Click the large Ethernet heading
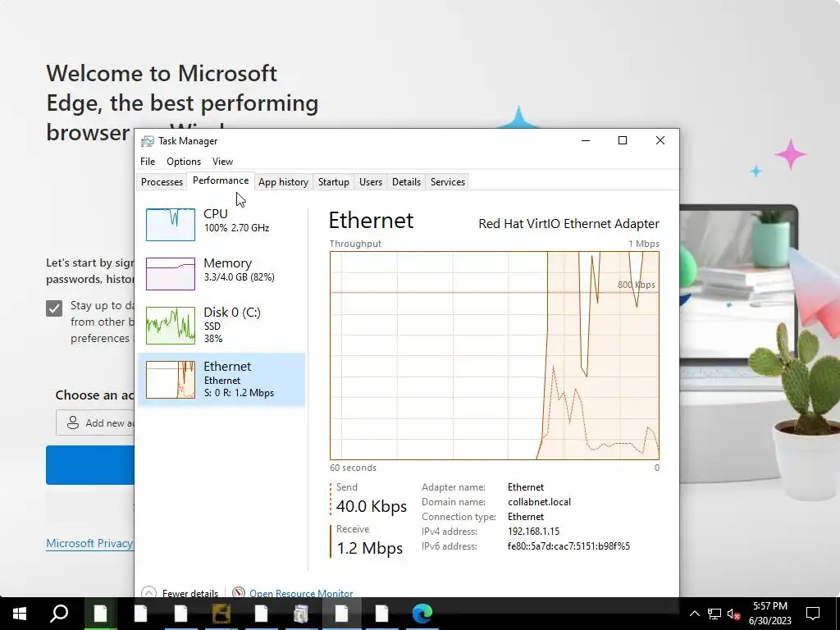This screenshot has width=840, height=630. (x=372, y=220)
